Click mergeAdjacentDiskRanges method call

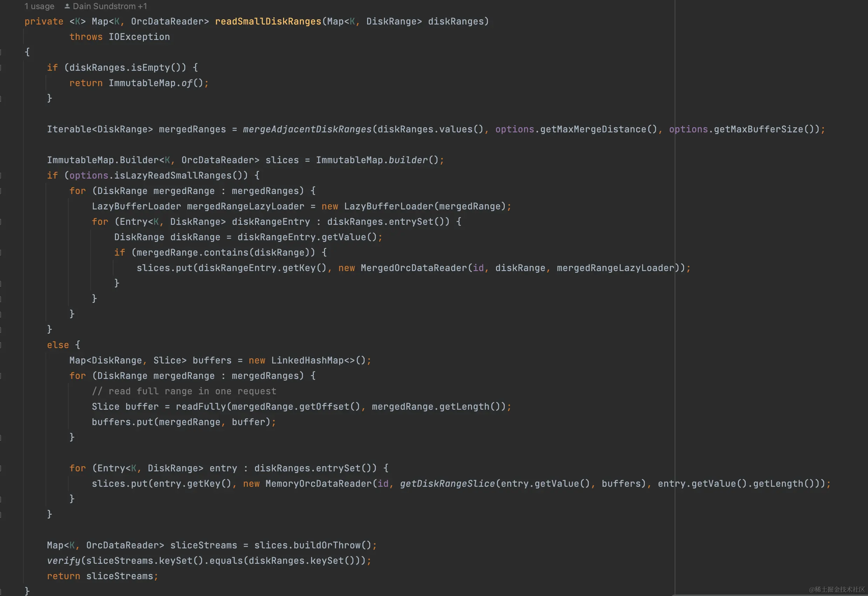(x=307, y=129)
